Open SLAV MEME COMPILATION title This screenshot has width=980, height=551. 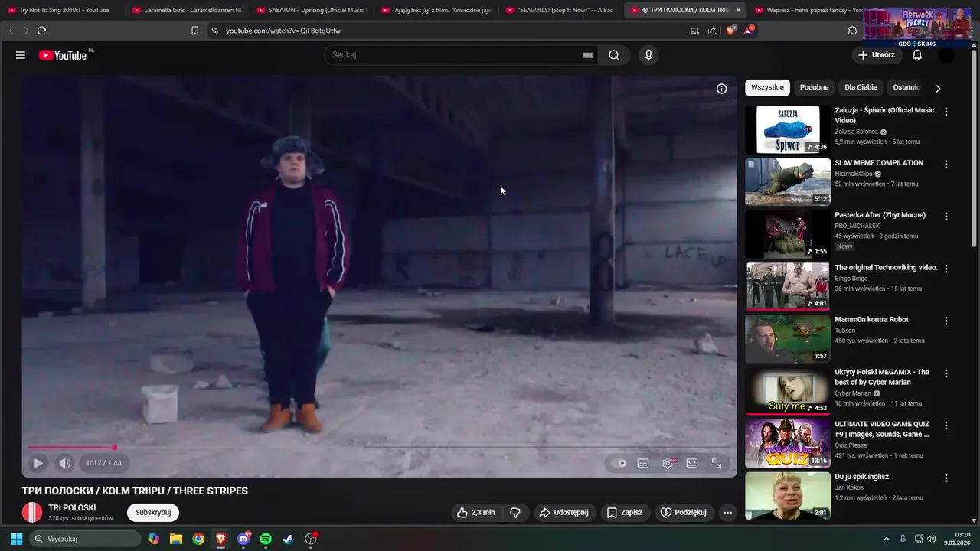tap(879, 163)
